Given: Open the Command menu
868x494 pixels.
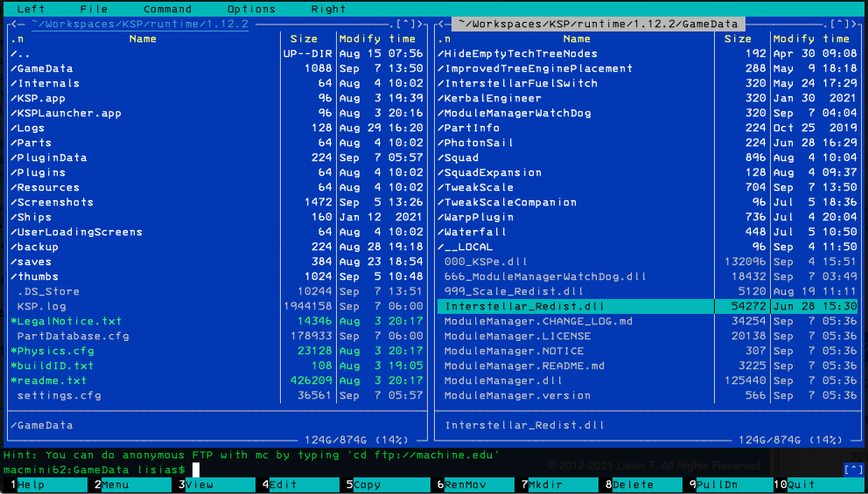Looking at the screenshot, I should coord(167,9).
